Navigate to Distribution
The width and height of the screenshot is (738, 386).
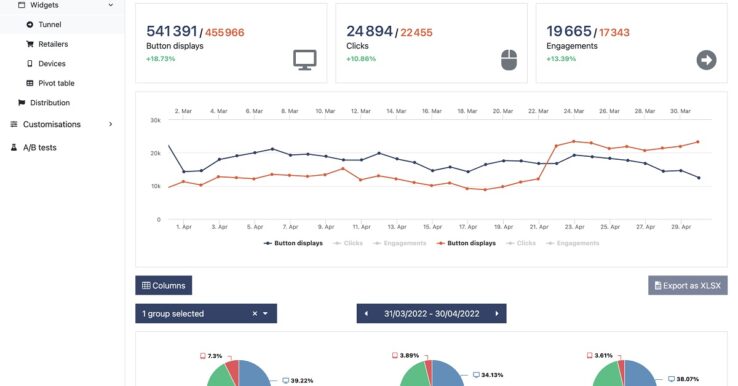tap(50, 103)
